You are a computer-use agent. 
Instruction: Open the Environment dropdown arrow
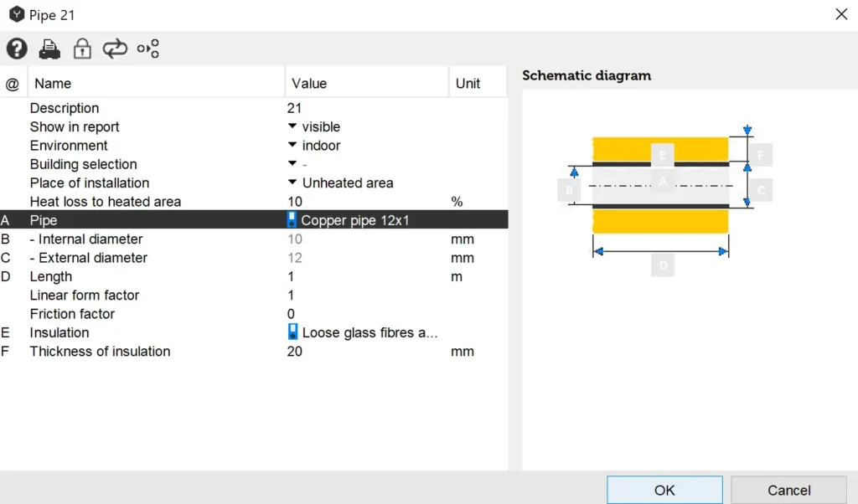tap(292, 145)
